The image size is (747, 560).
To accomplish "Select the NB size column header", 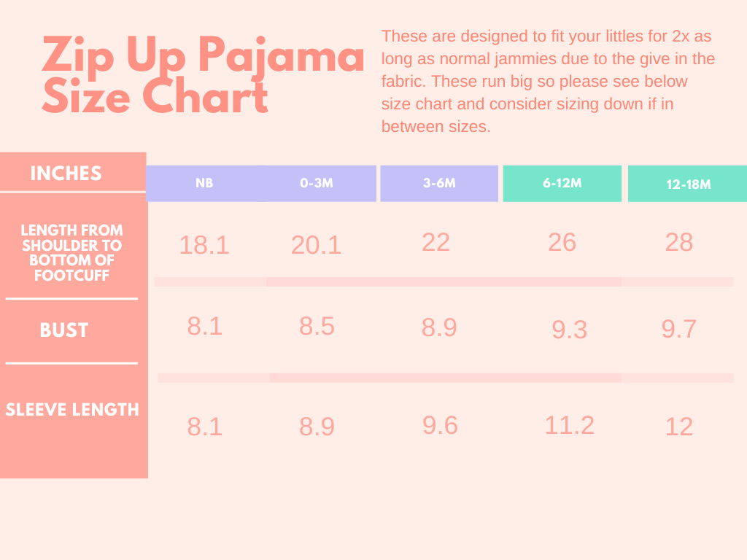I will [204, 184].
